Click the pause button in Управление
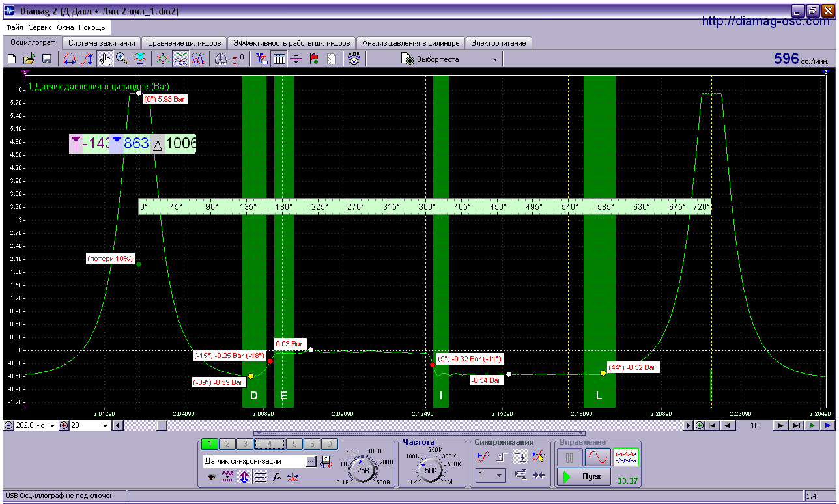 click(570, 457)
